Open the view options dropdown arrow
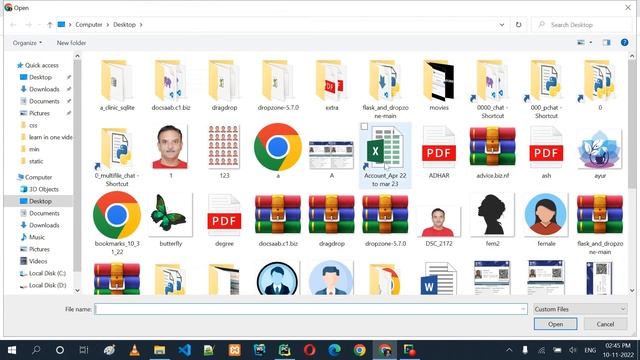Viewport: 640px width, 360px height. [591, 42]
